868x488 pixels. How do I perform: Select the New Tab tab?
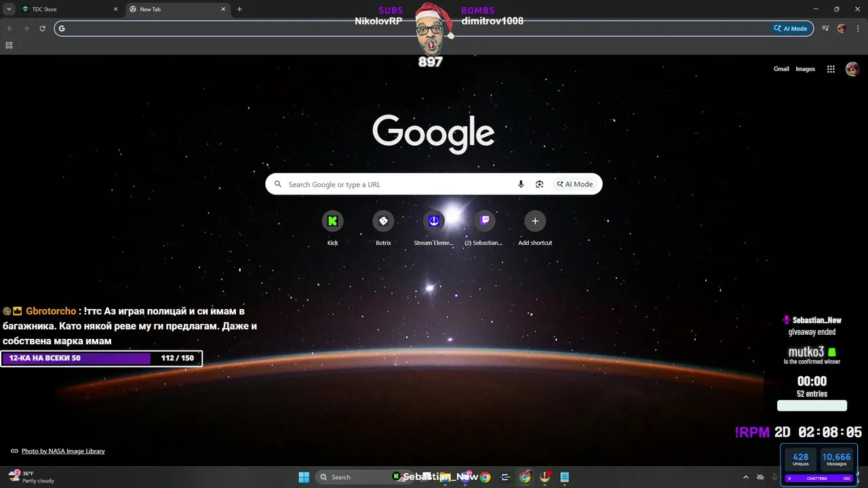tap(179, 9)
